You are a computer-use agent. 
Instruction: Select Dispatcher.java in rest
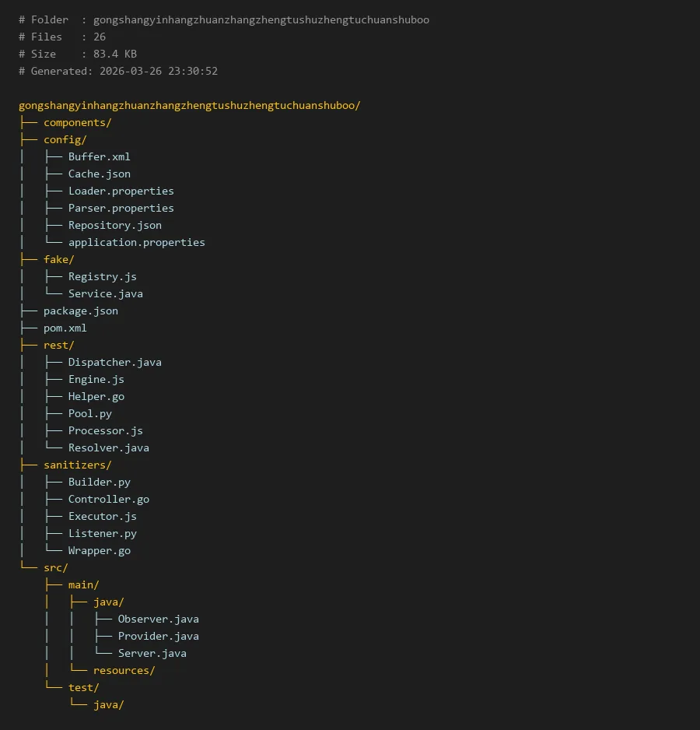tap(114, 362)
